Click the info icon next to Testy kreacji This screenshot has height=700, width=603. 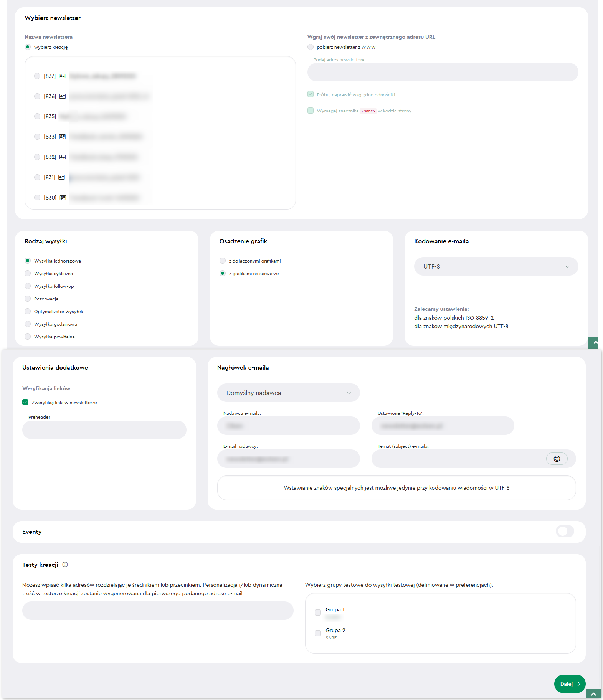pos(65,565)
